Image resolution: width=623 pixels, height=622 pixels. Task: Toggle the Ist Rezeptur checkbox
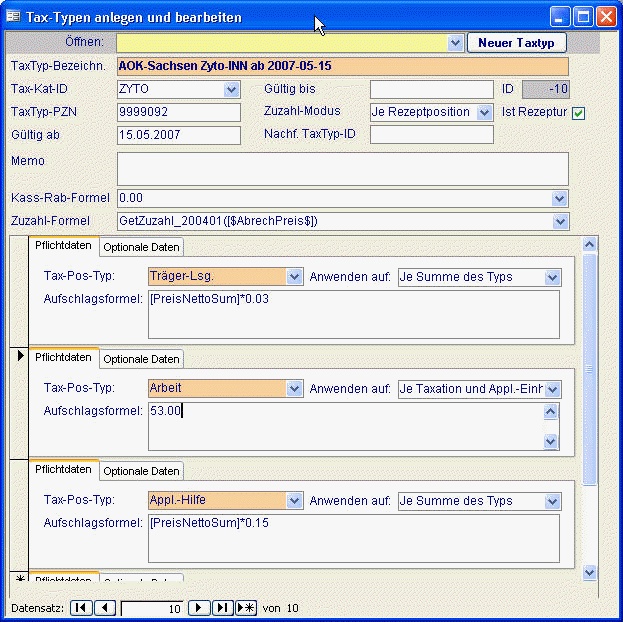[578, 113]
